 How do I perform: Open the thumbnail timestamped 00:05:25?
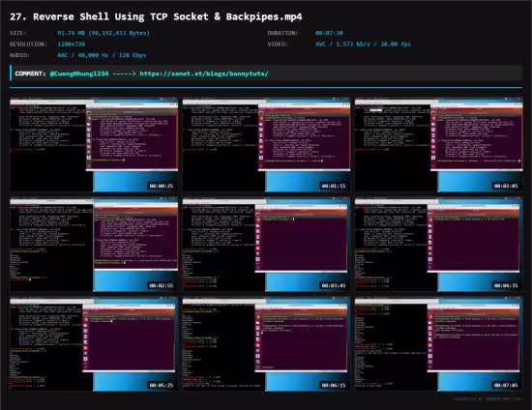tap(94, 344)
